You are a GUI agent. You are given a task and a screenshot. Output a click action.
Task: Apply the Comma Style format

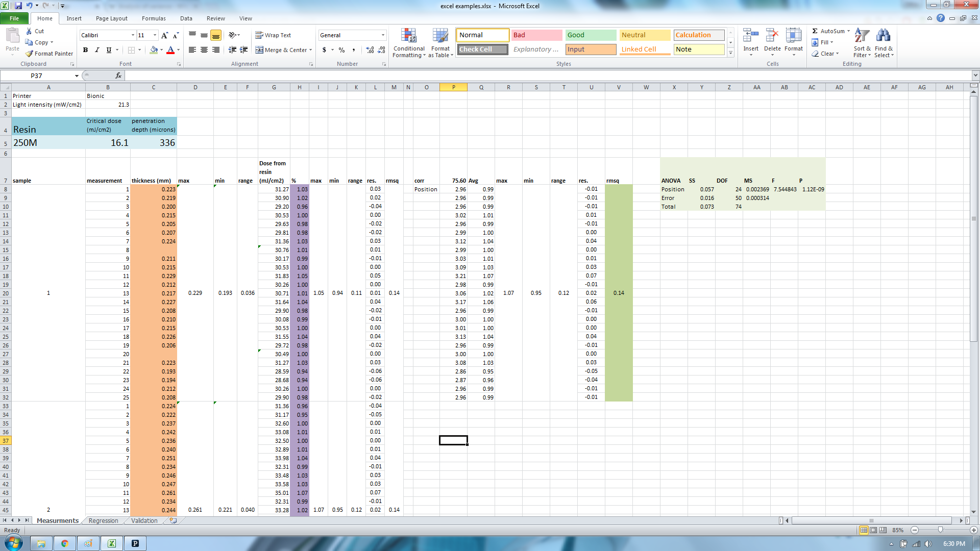pos(353,50)
